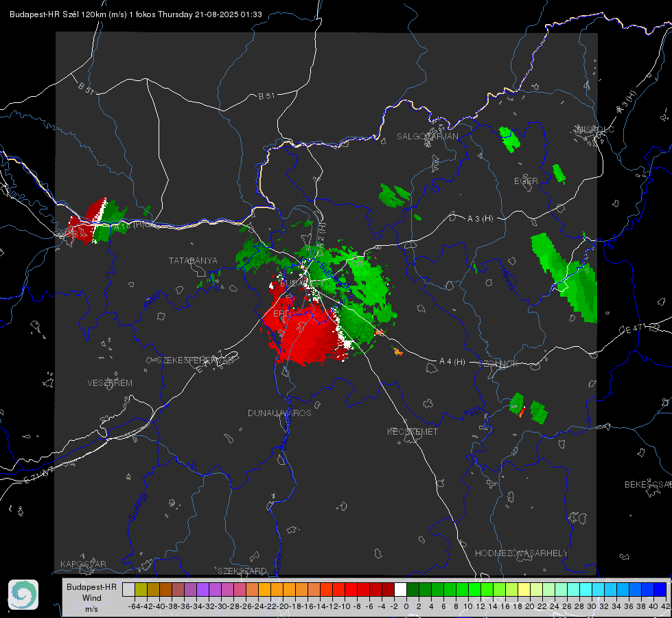Click the legend tick label -64
Image resolution: width=672 pixels, height=618 pixels.
135,606
